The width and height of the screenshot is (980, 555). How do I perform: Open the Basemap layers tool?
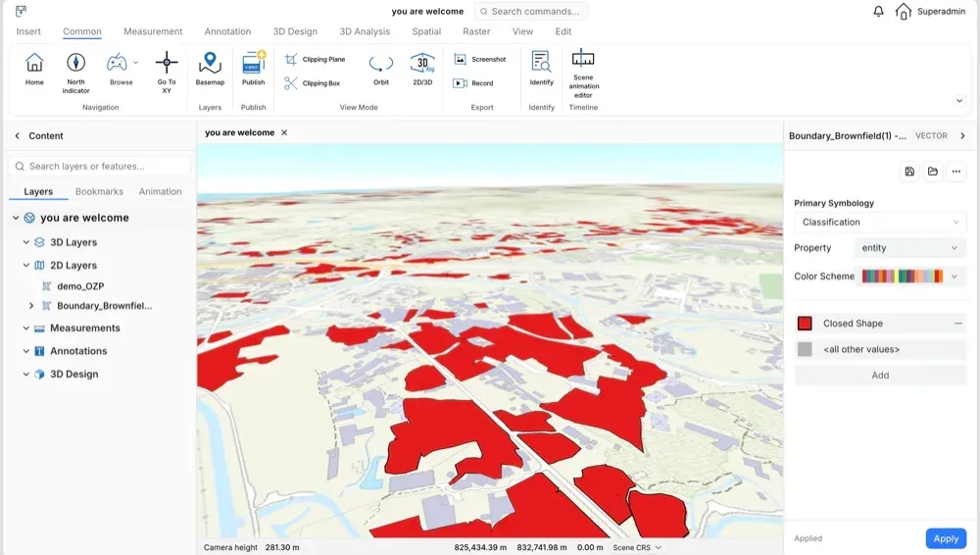(x=210, y=63)
